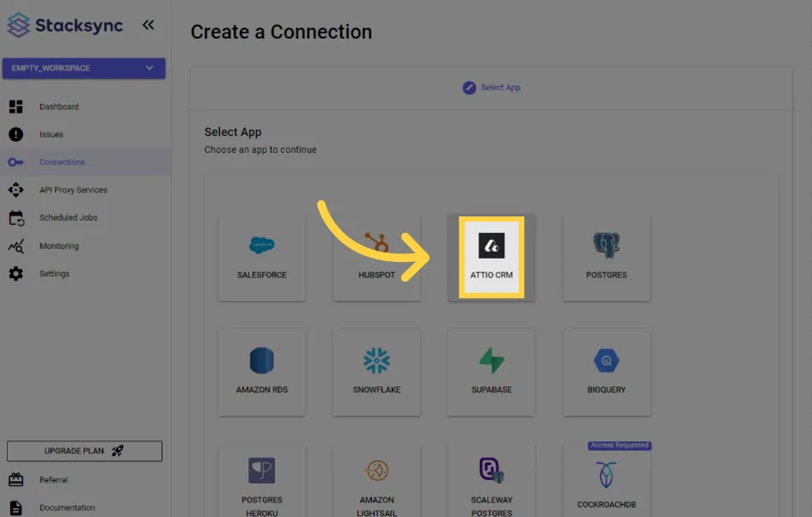The width and height of the screenshot is (812, 517).
Task: Click the Monitoring chart icon
Action: pos(16,246)
